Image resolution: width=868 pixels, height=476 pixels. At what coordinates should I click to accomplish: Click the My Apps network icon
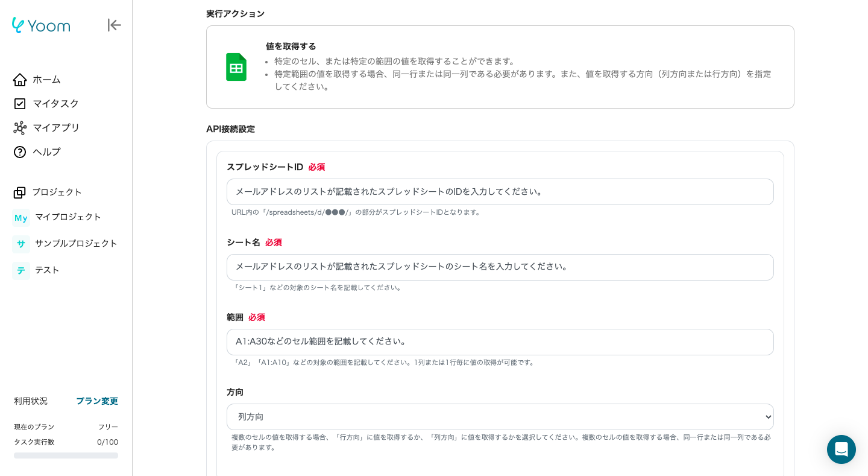(x=20, y=128)
